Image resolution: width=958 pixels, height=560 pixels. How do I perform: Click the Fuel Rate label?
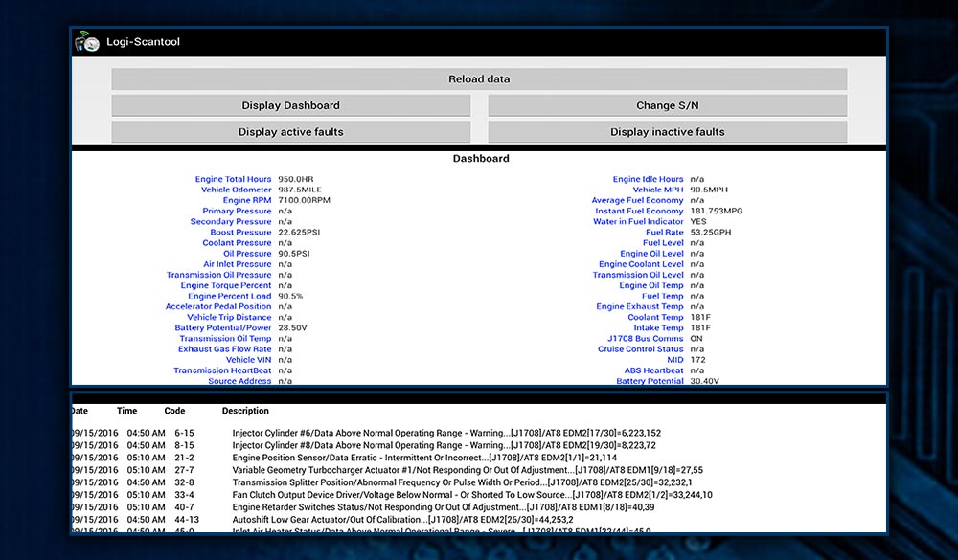pyautogui.click(x=665, y=232)
